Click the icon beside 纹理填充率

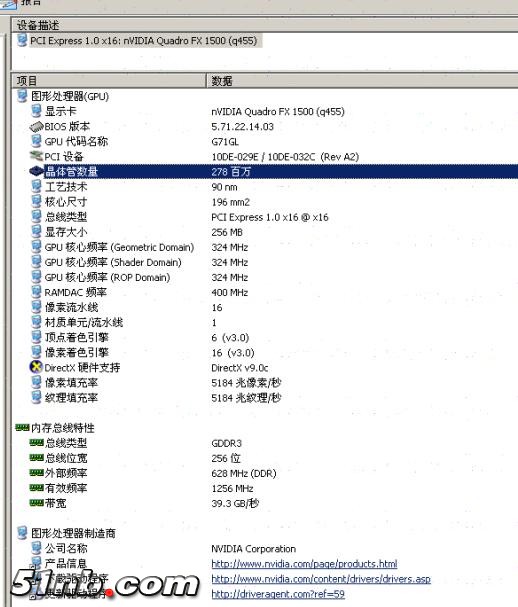click(36, 398)
